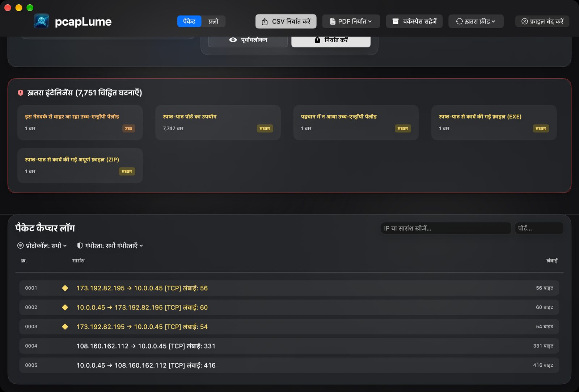
Task: Expand the गंभीरता: सभी गंभीरताएँ filter
Action: 110,246
